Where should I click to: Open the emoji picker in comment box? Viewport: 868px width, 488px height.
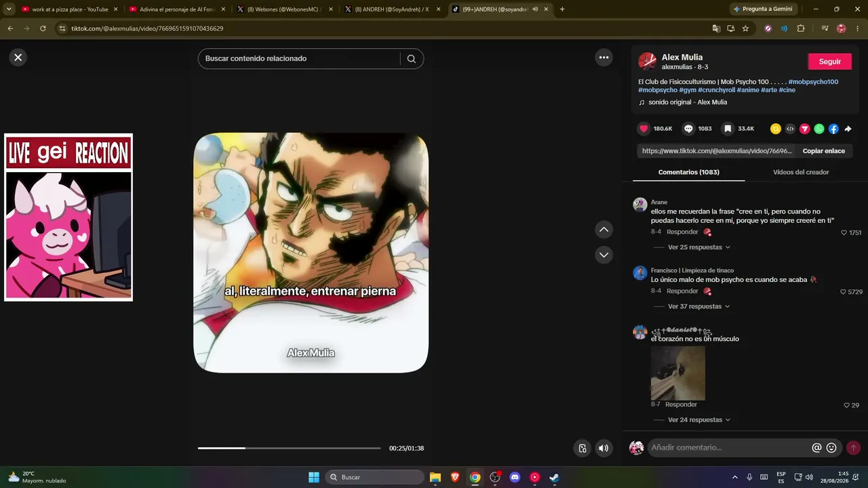pos(831,448)
